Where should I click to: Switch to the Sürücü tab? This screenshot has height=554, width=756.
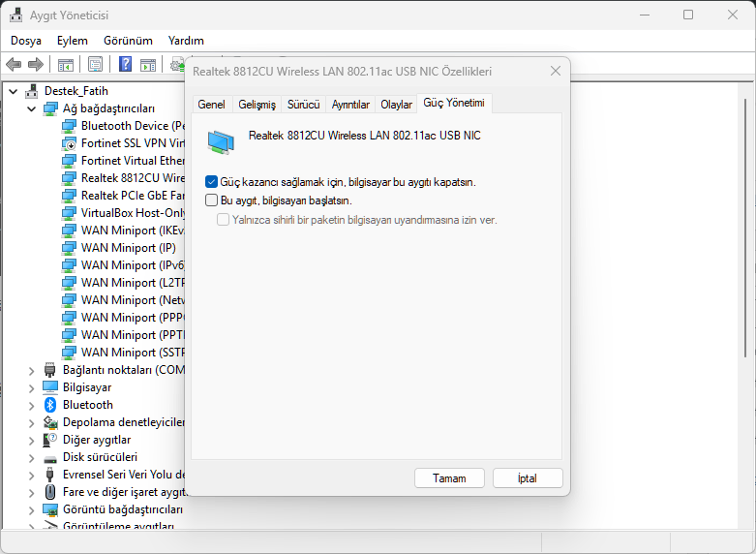point(304,105)
